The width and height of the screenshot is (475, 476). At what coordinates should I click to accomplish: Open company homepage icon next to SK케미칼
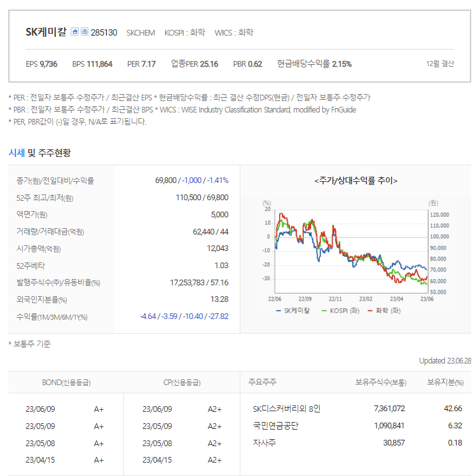[74, 32]
